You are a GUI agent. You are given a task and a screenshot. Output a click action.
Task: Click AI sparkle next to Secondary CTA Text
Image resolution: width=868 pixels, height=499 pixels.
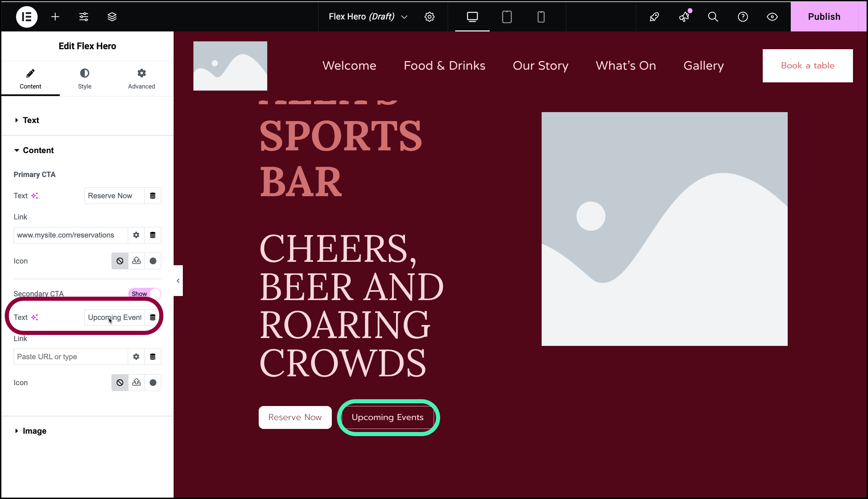[35, 318]
